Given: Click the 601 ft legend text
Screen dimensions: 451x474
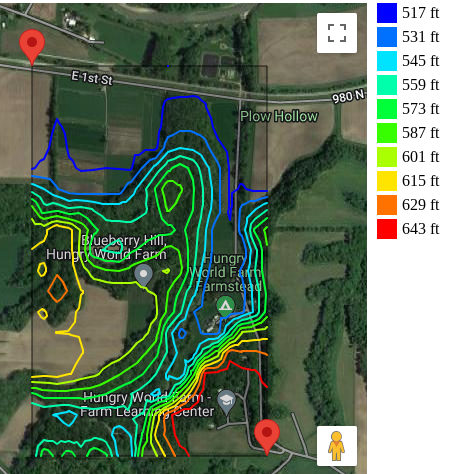Looking at the screenshot, I should click(420, 157).
